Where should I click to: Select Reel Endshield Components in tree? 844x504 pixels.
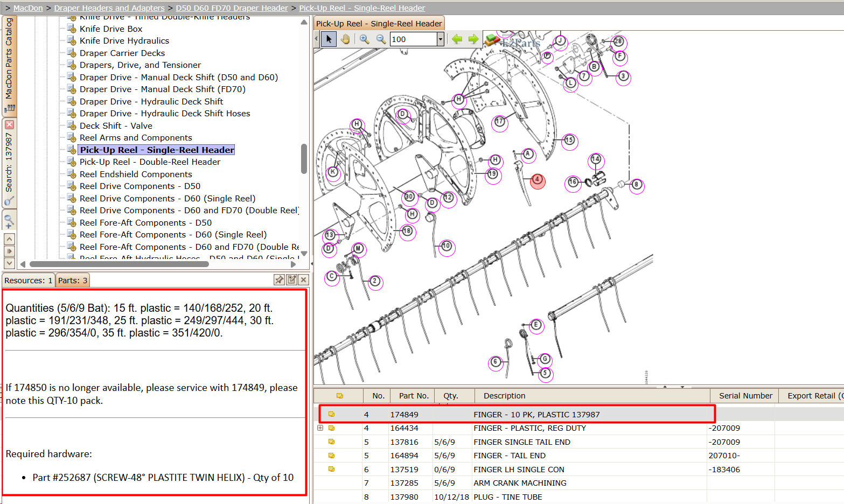pyautogui.click(x=136, y=174)
